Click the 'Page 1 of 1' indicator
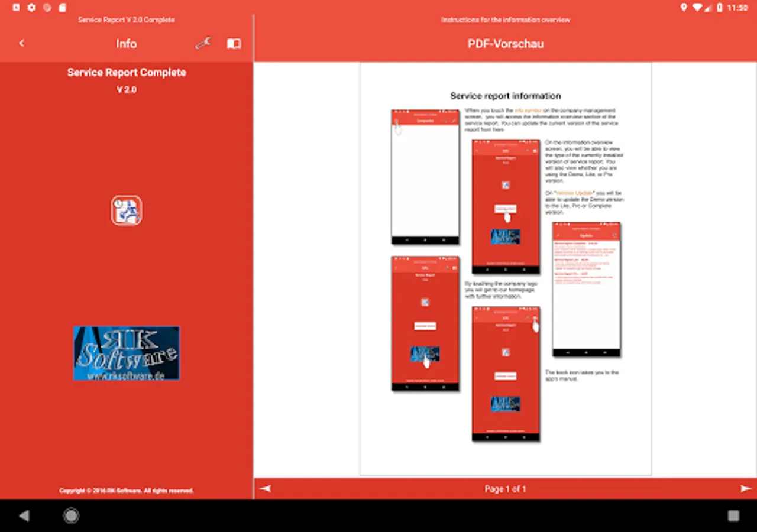The width and height of the screenshot is (757, 532). [506, 489]
